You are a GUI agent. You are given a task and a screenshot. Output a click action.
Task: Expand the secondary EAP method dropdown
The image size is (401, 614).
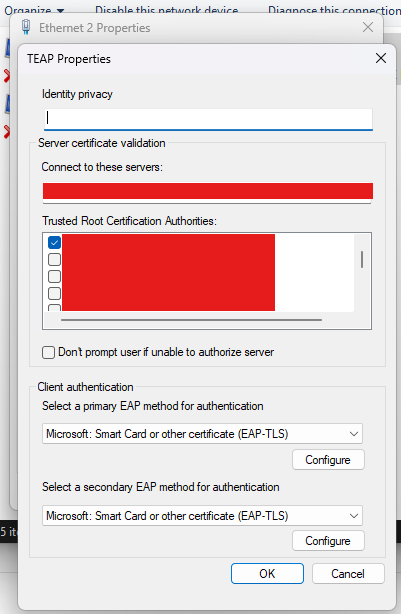202,516
